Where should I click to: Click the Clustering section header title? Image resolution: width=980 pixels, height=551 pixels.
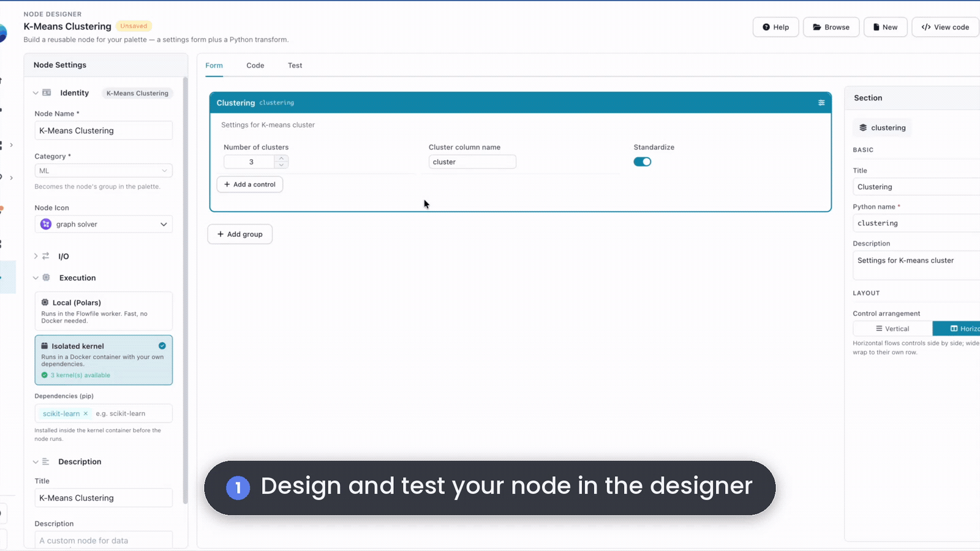point(236,103)
